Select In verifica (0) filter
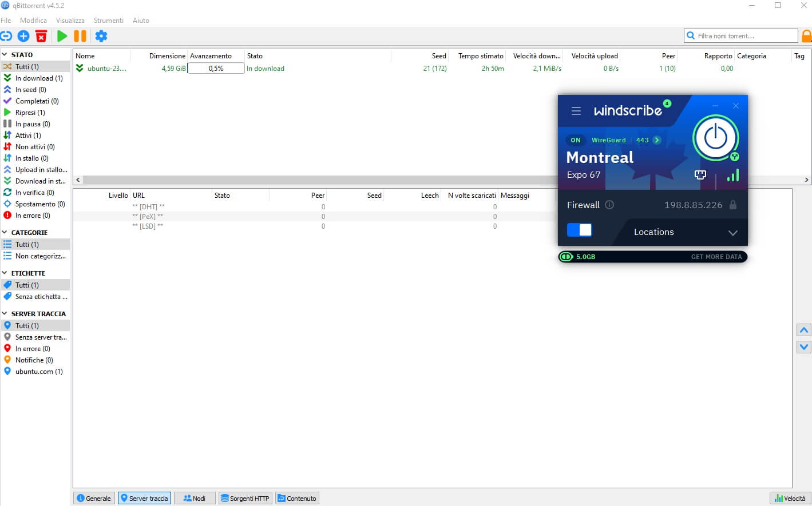This screenshot has width=812, height=506. [35, 193]
